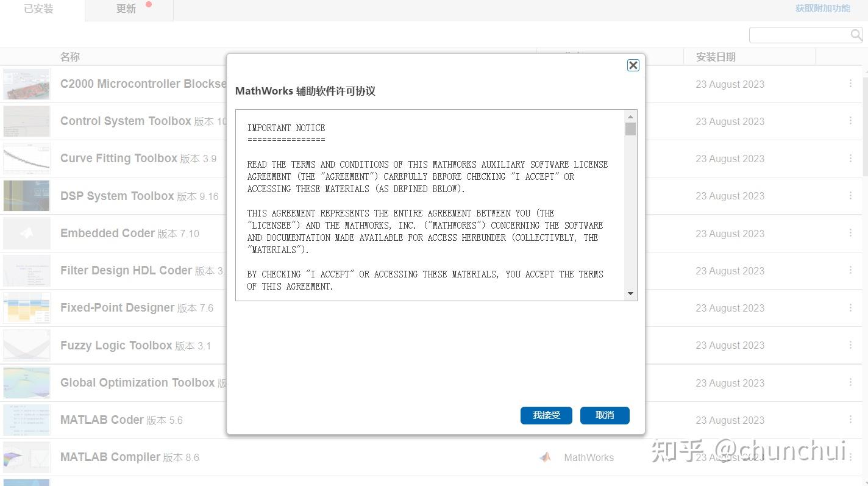Select the Fixed-Point Designer icon
The width and height of the screenshot is (868, 486).
26,308
